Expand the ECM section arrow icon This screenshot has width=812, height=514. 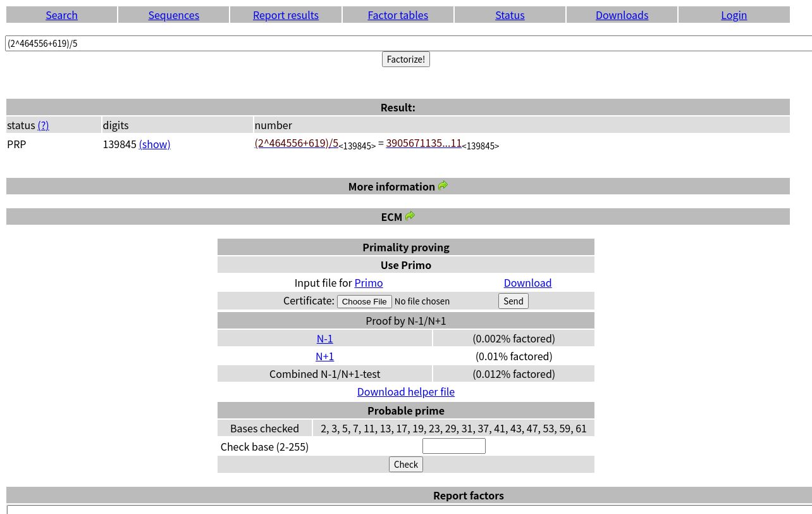(x=410, y=216)
